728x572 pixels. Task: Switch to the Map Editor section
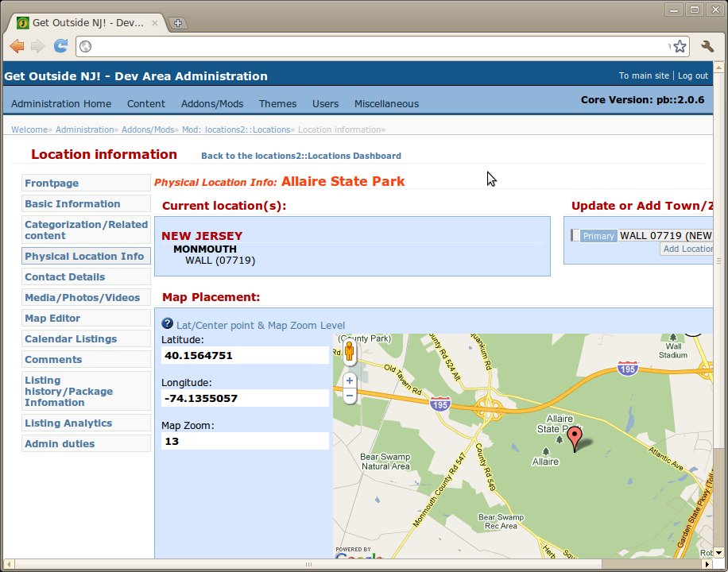click(x=52, y=319)
